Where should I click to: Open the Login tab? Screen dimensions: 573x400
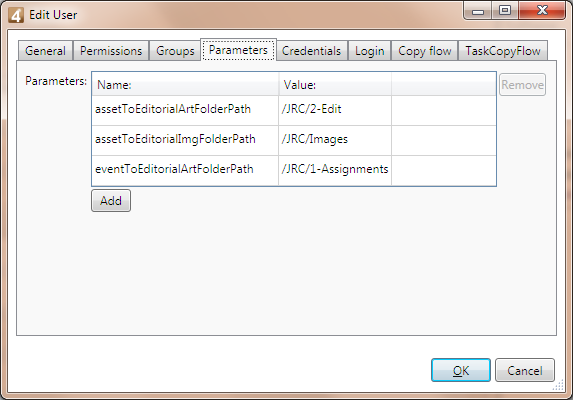[369, 51]
